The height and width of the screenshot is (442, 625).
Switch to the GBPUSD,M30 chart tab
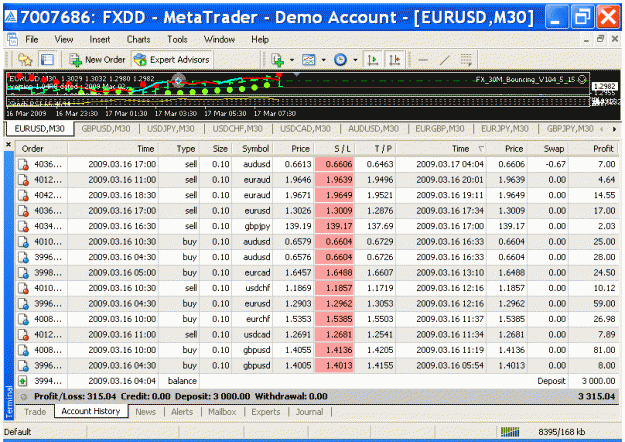click(x=106, y=129)
